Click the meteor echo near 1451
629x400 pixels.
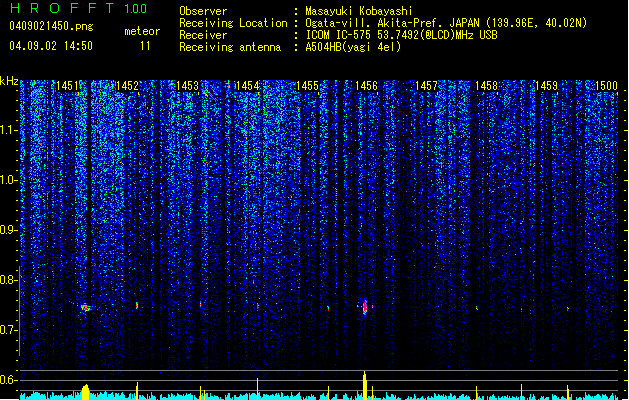tap(85, 308)
